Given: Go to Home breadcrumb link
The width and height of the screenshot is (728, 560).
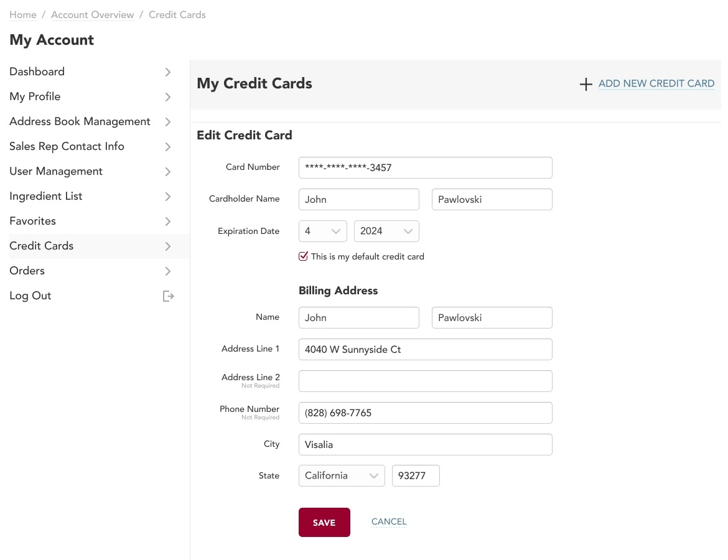Looking at the screenshot, I should tap(23, 15).
